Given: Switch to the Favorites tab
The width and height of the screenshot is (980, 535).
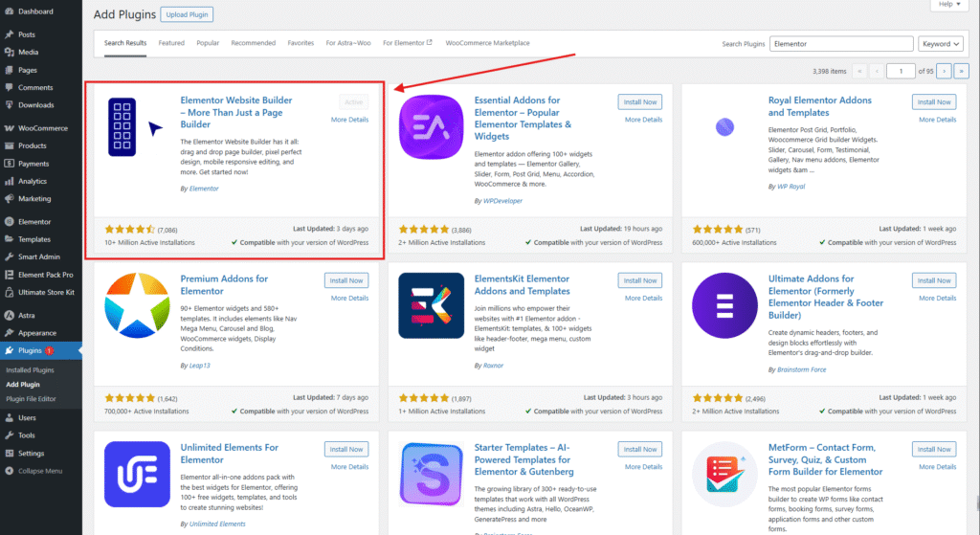Looking at the screenshot, I should tap(301, 43).
